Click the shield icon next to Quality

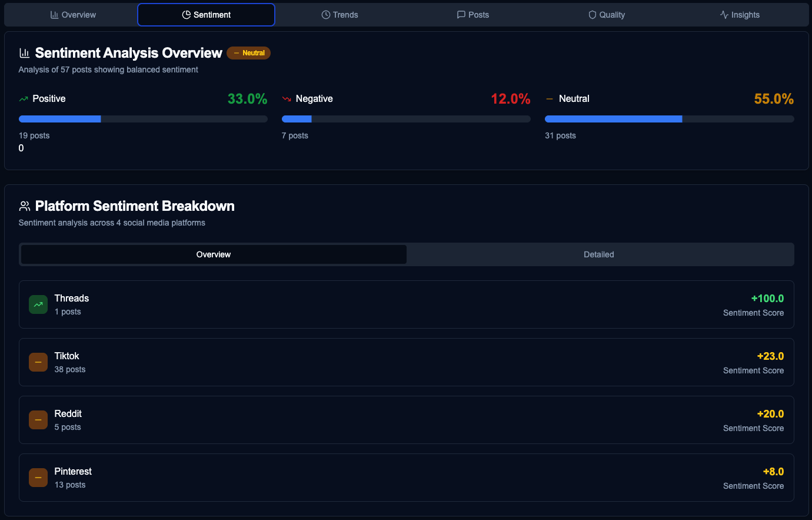pos(591,14)
